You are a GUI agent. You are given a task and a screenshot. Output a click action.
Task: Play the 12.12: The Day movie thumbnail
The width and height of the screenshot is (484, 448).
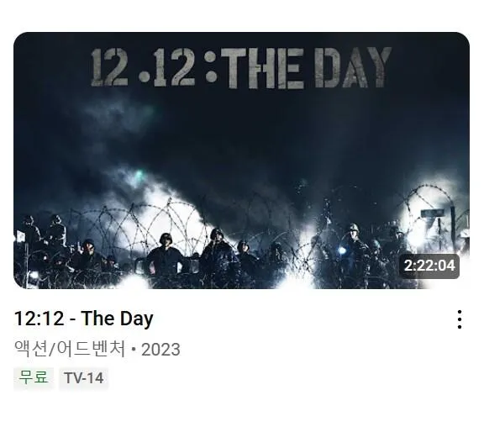tap(242, 161)
